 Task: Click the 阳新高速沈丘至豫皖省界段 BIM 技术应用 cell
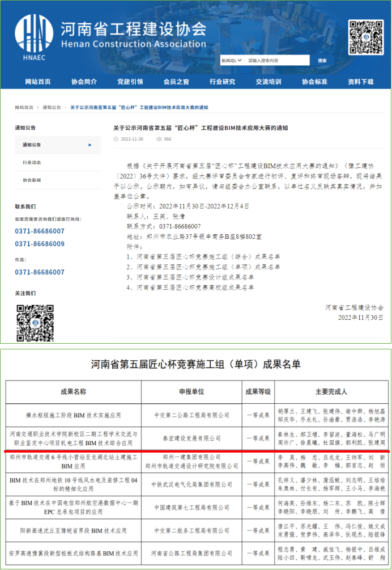73,531
